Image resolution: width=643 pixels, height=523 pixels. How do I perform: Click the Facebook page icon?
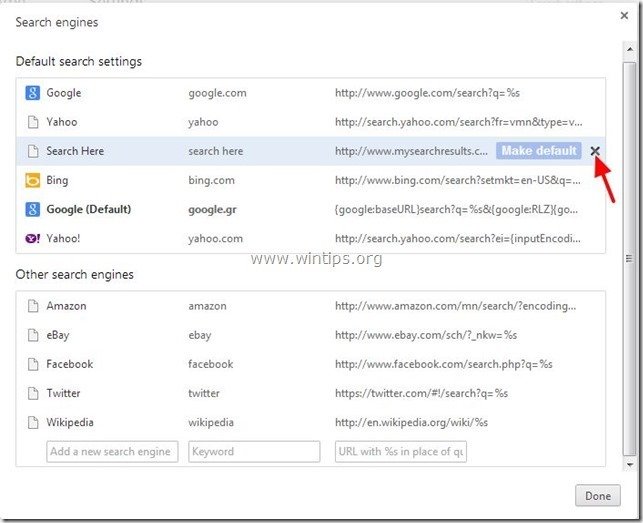(x=33, y=364)
